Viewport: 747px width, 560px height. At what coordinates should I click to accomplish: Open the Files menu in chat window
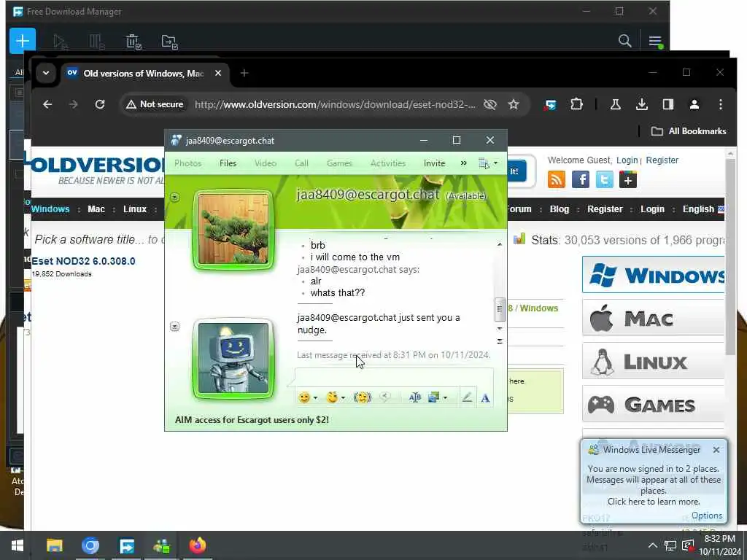coord(228,163)
